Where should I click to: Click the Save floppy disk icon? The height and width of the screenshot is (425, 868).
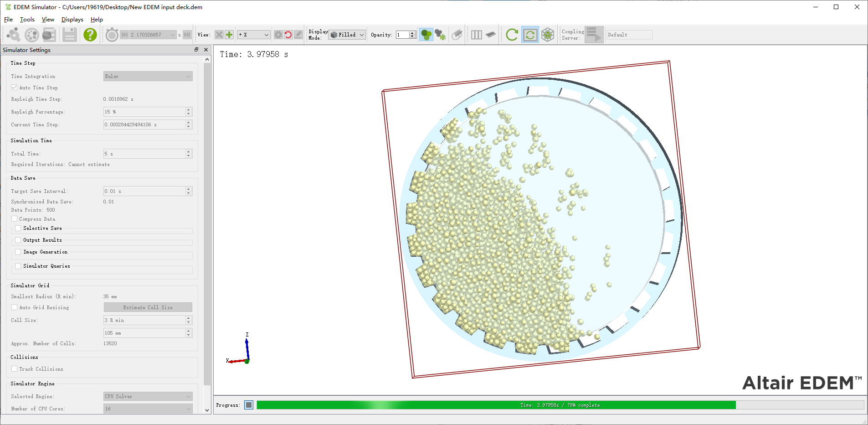click(69, 35)
